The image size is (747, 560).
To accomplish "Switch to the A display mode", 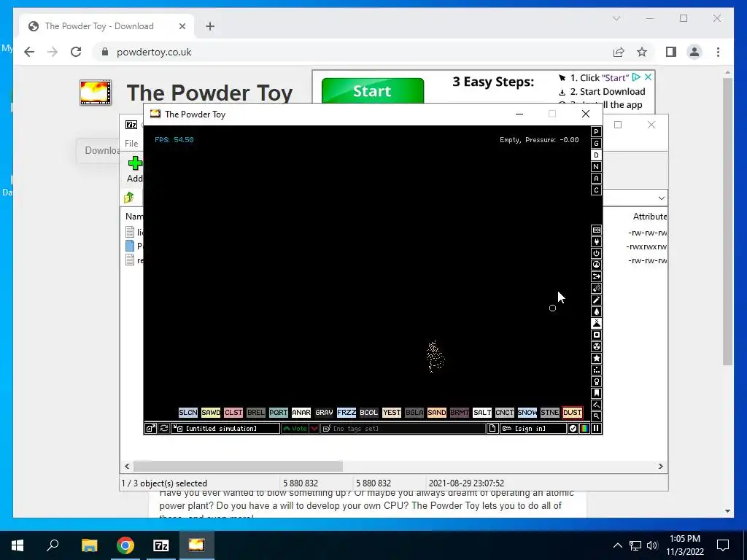I will (x=596, y=179).
